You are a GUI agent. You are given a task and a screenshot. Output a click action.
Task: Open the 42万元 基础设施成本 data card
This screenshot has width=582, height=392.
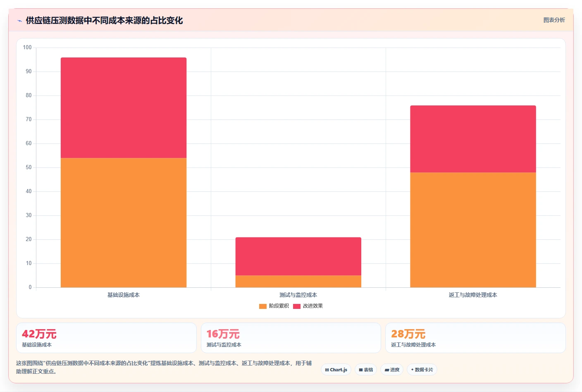[x=106, y=338]
